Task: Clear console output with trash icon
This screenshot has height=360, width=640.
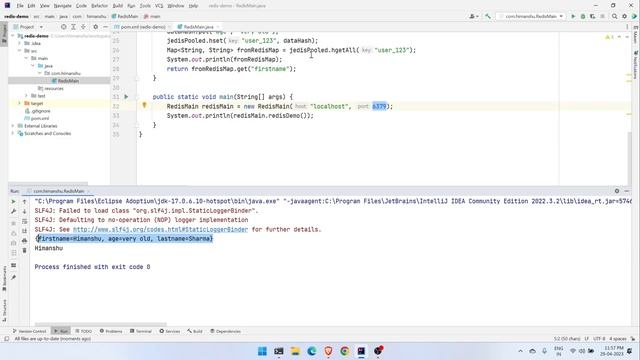Action: [x=24, y=251]
